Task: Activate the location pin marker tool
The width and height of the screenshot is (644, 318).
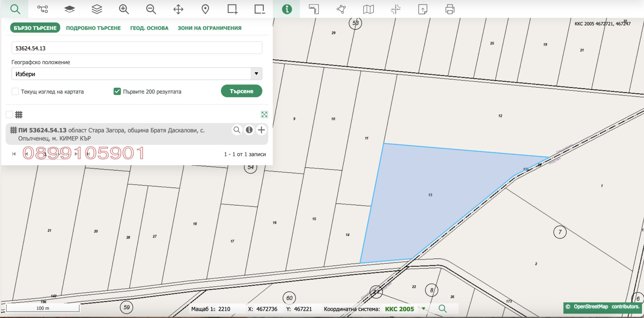Action: click(205, 9)
